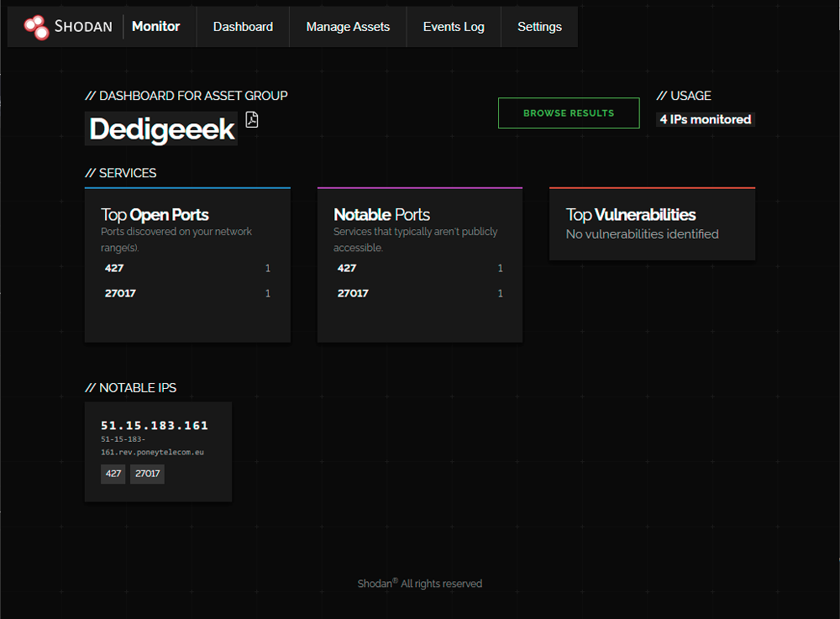Click the 27017 port tag under the notable IP
Viewport: 840px width, 619px height.
click(x=147, y=474)
